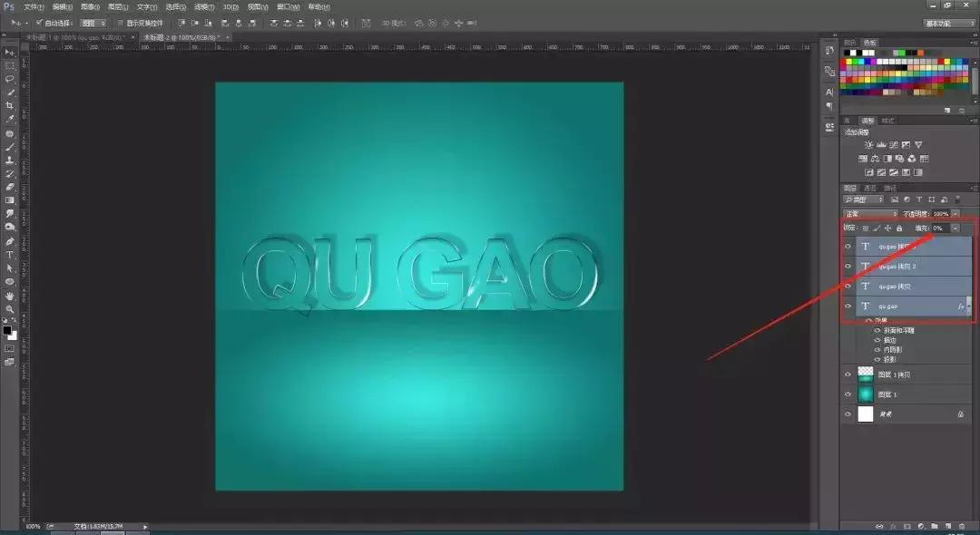The image size is (980, 535).
Task: Add a Channel Mixer adjustment
Action: point(912,159)
